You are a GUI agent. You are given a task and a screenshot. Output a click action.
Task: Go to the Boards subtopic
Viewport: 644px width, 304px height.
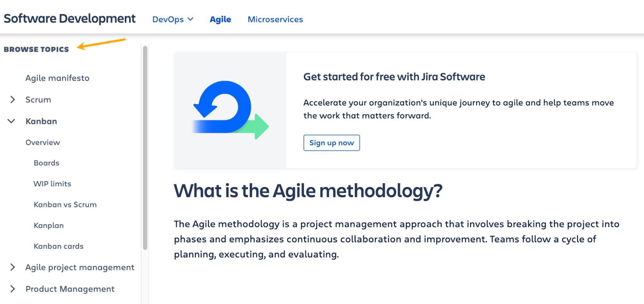46,163
